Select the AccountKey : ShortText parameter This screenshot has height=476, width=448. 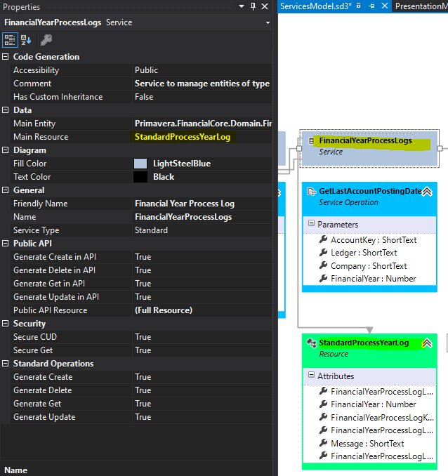374,240
